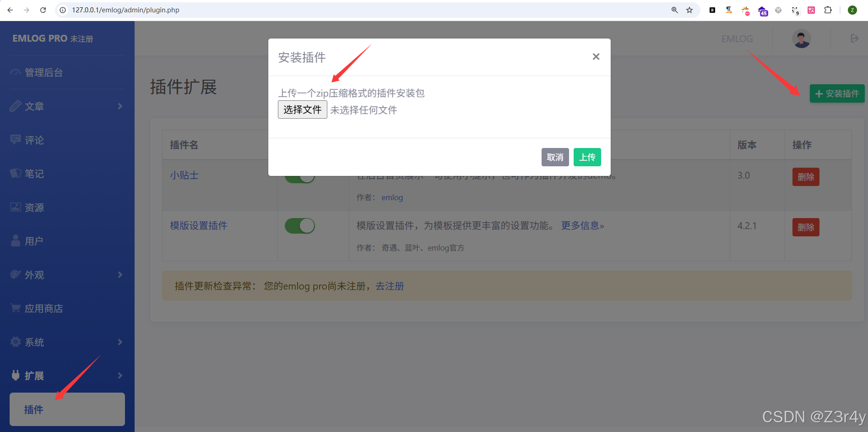Click the 未选择任何文件 text

(363, 110)
